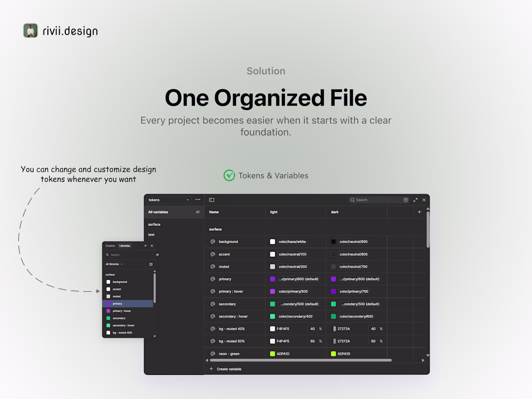
Task: Click Search field in libraries picker
Action: coord(129,255)
